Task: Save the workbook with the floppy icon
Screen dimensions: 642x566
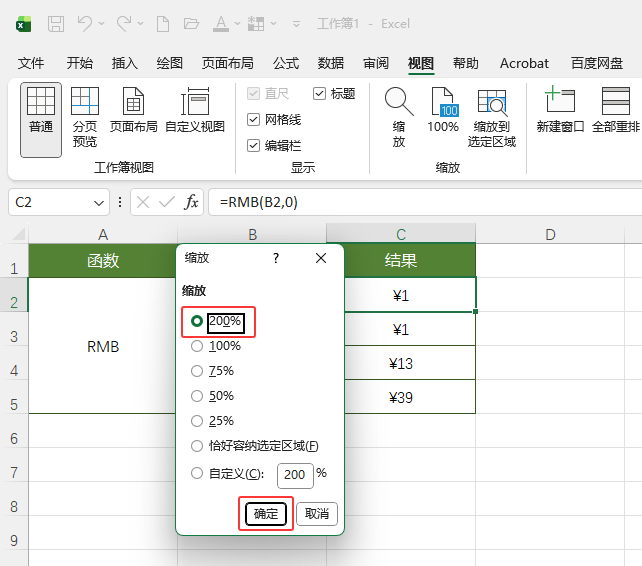Action: (x=56, y=24)
